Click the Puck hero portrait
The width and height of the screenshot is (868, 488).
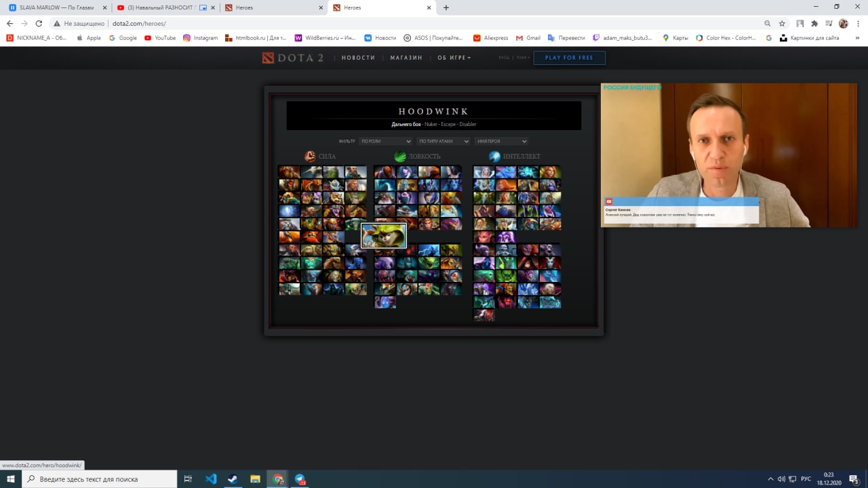point(506,172)
